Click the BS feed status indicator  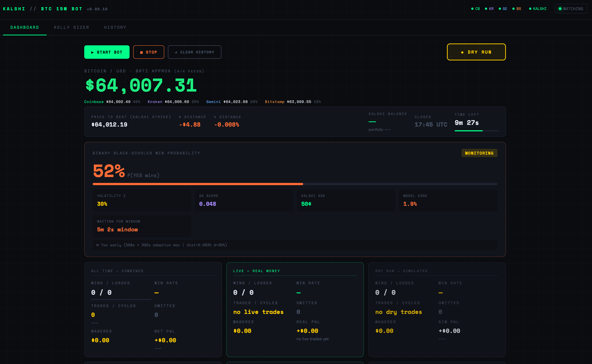[517, 9]
